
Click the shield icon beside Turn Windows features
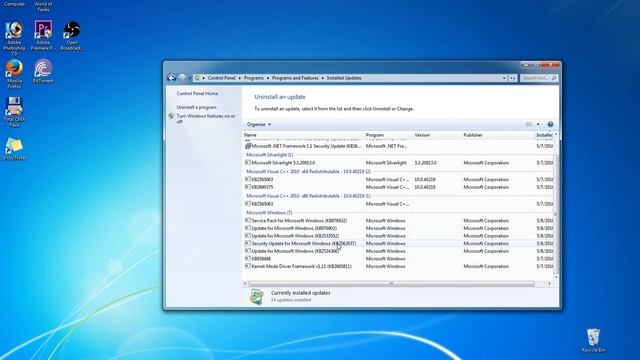(x=171, y=116)
